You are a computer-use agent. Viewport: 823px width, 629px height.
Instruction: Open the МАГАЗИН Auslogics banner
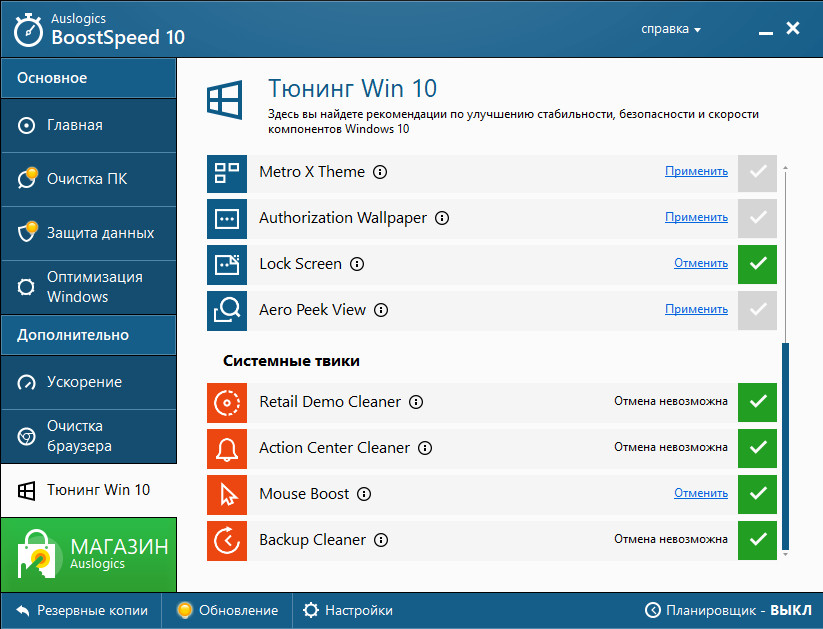point(89,554)
